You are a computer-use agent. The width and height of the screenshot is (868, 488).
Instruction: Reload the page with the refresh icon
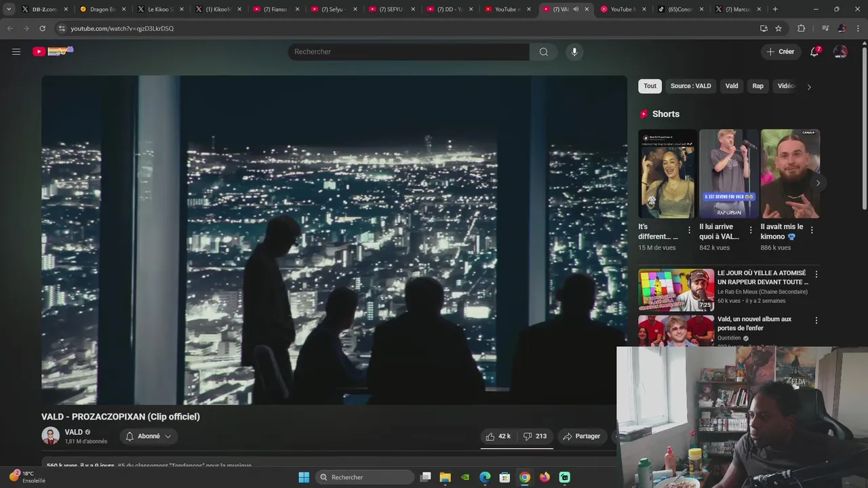click(42, 28)
